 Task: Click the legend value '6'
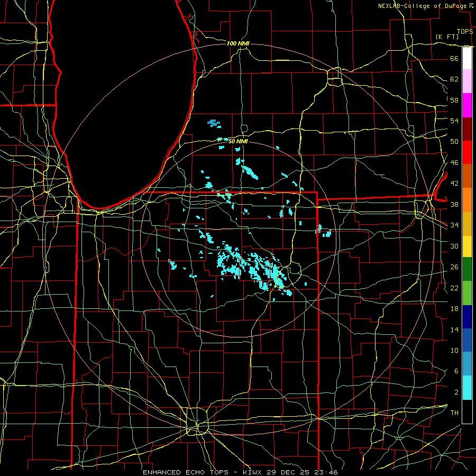[x=456, y=371]
